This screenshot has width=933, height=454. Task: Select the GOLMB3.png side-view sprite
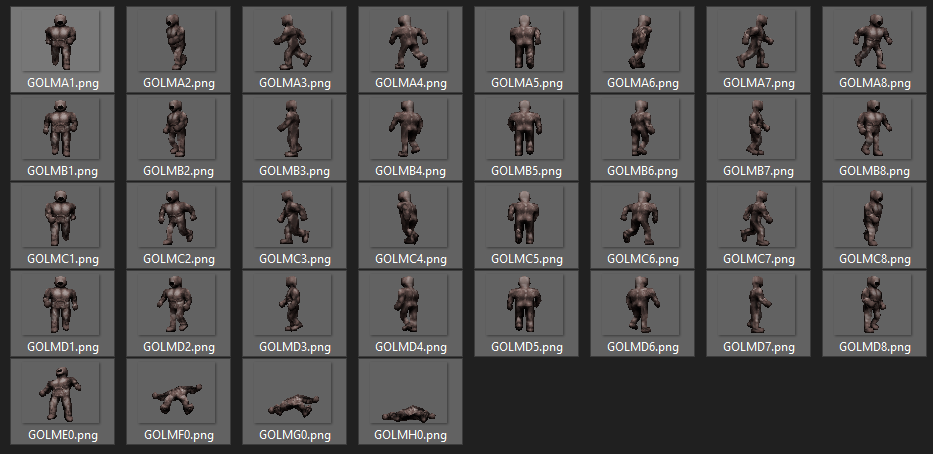293,129
